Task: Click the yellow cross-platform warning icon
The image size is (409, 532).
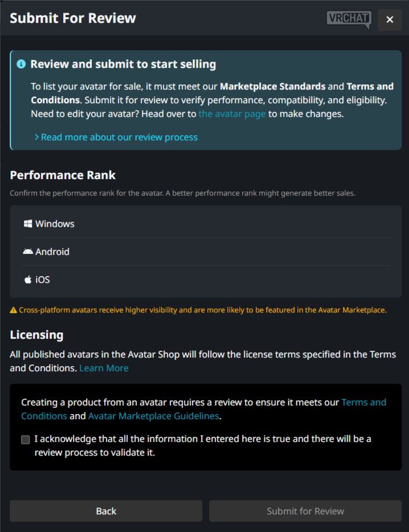Action: (14, 310)
